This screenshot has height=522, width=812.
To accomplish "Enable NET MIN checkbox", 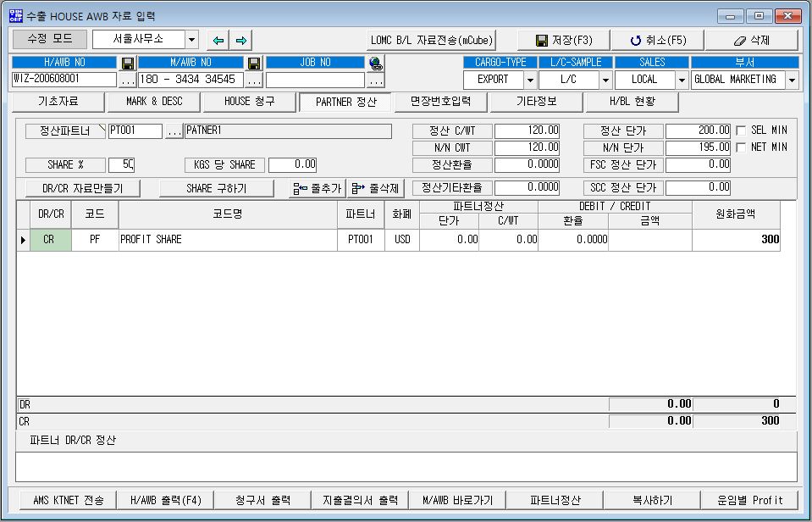I will (741, 147).
